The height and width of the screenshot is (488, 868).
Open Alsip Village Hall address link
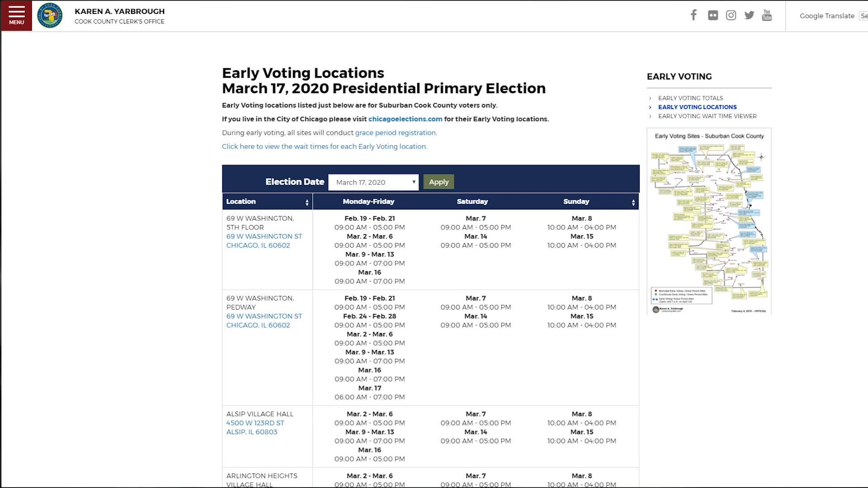coord(255,427)
